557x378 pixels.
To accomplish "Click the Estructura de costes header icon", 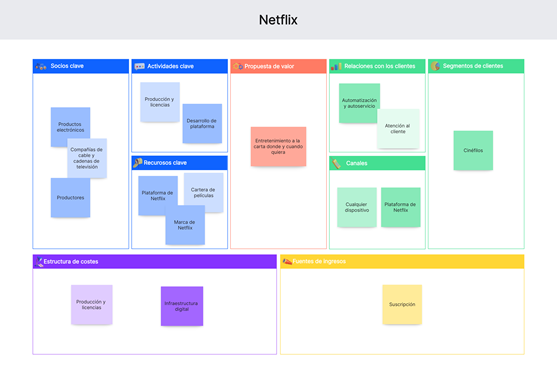I will (39, 262).
